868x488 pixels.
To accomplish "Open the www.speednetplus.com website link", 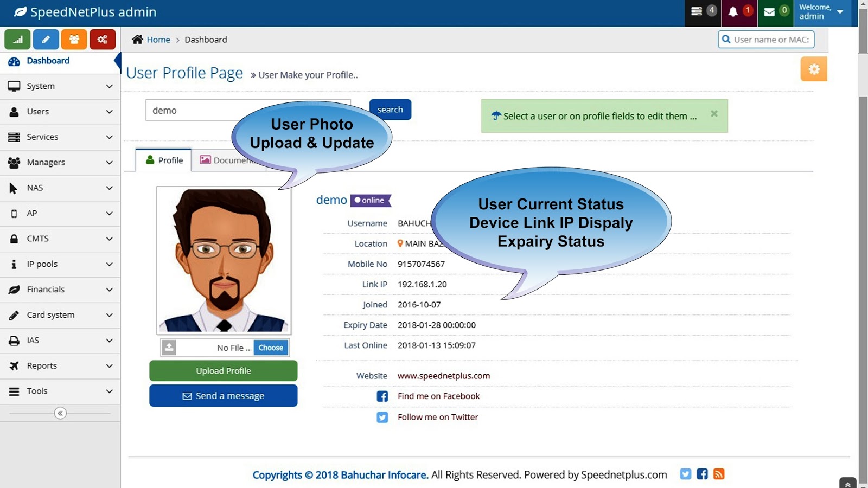I will pos(444,376).
